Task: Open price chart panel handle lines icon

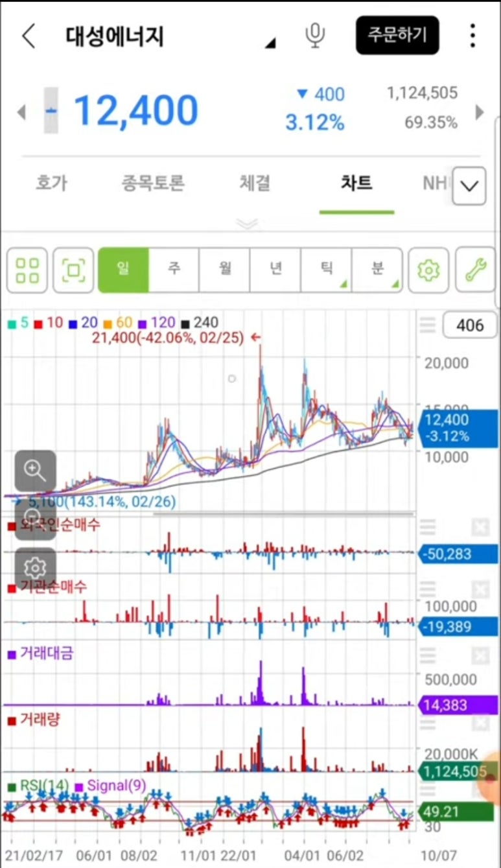Action: (428, 324)
